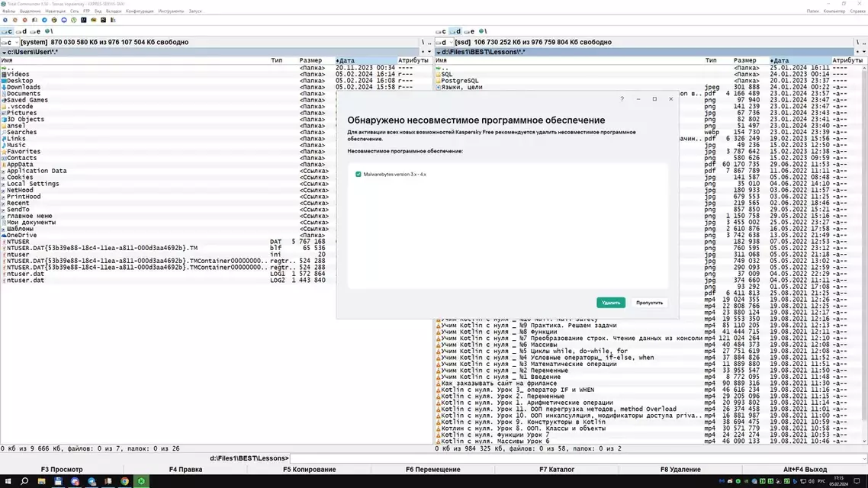Select drive d button in right panel
This screenshot has height=488, width=868.
(455, 31)
